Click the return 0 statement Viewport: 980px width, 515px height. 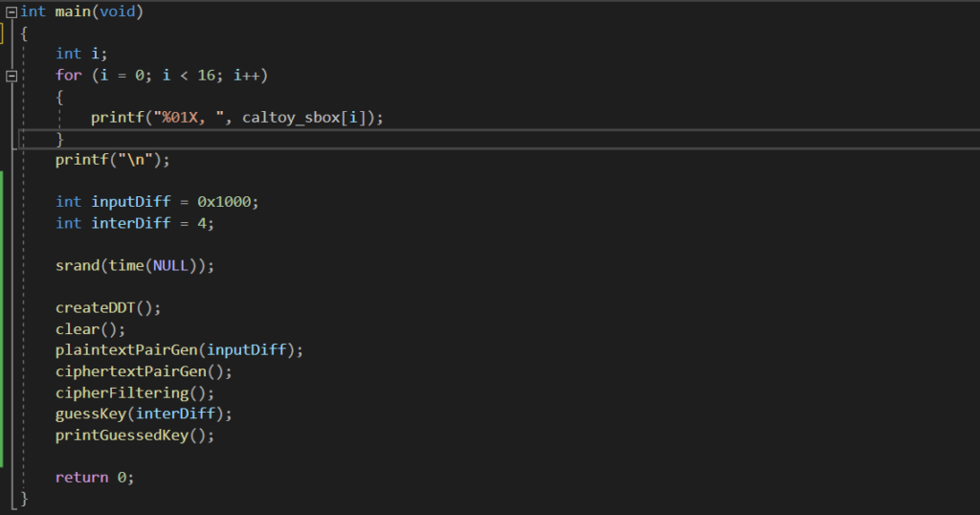95,478
